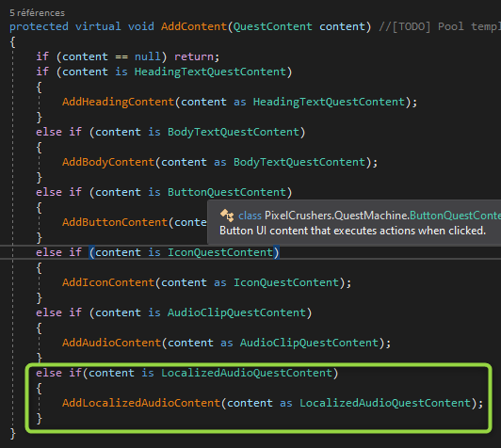
Task: Click the "void" return type
Action: tap(141, 26)
